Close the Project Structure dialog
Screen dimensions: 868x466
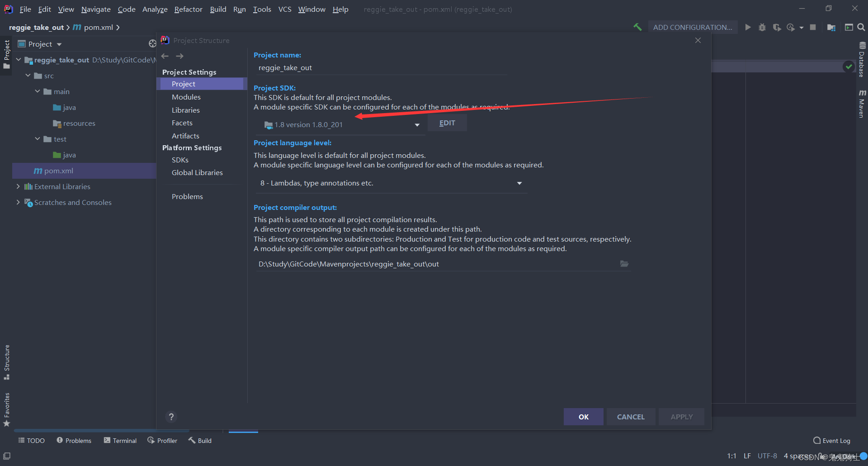pyautogui.click(x=698, y=40)
